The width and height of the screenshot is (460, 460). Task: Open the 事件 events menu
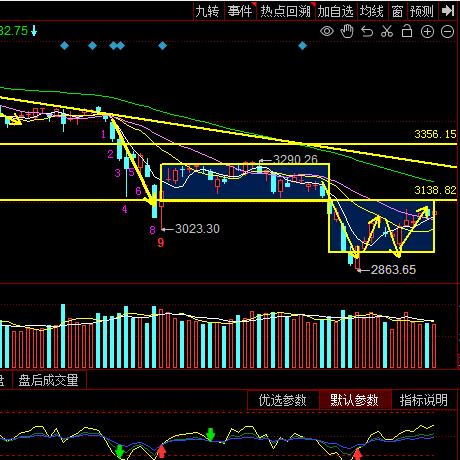[240, 11]
